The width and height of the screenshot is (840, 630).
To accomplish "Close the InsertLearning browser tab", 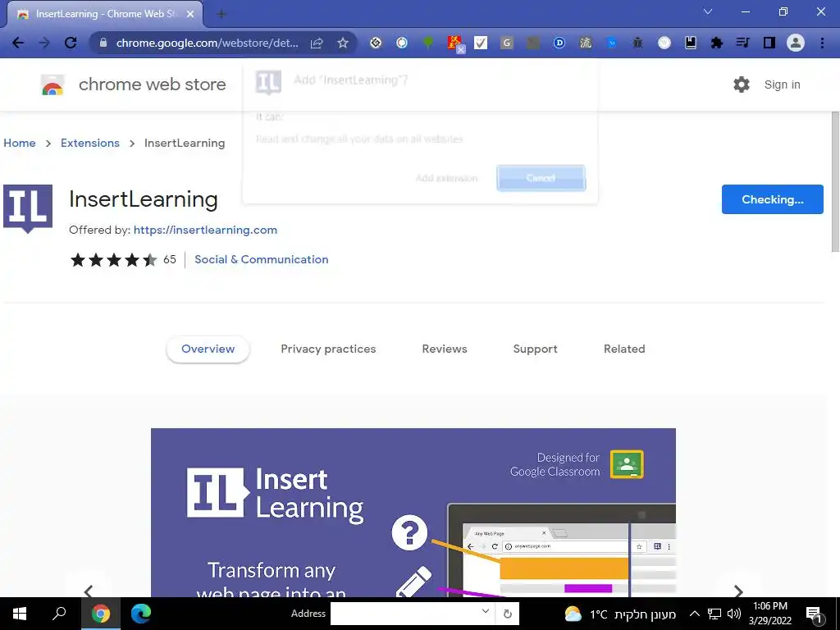I will click(190, 15).
